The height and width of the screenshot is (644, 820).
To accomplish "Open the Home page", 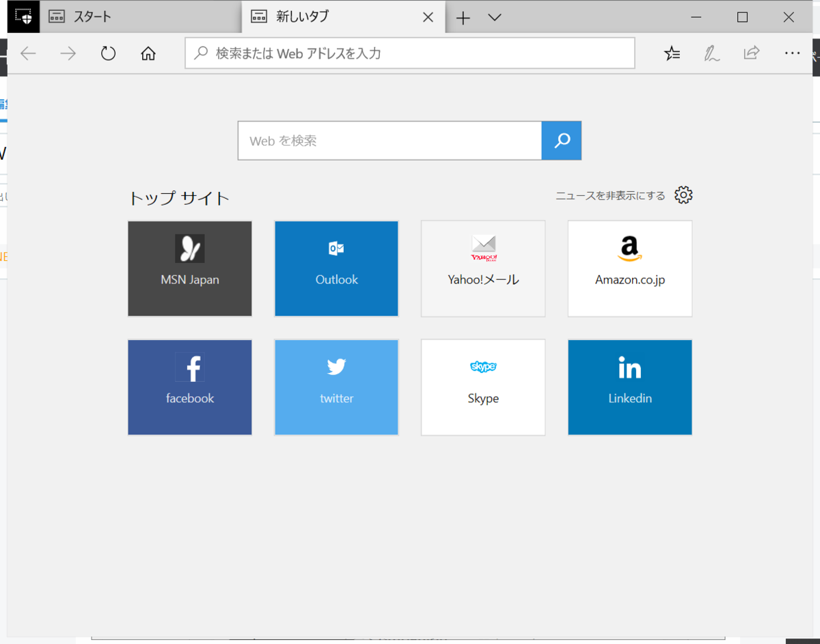I will 148,53.
